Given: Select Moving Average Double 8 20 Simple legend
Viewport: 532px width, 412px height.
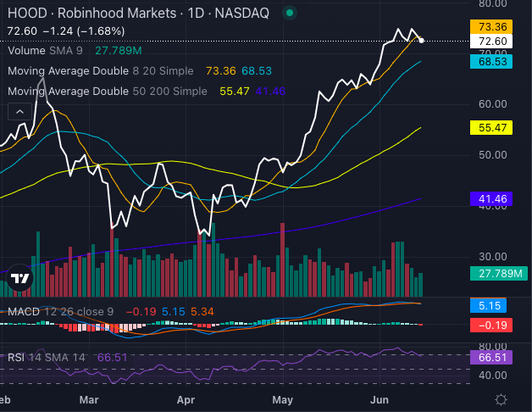Looking at the screenshot, I should [x=101, y=71].
